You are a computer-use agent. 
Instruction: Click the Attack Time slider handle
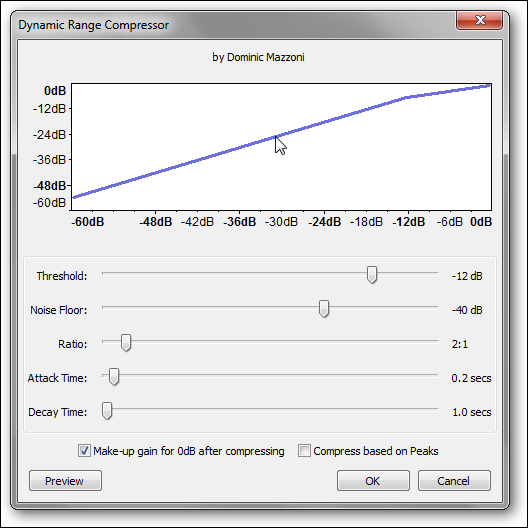114,377
